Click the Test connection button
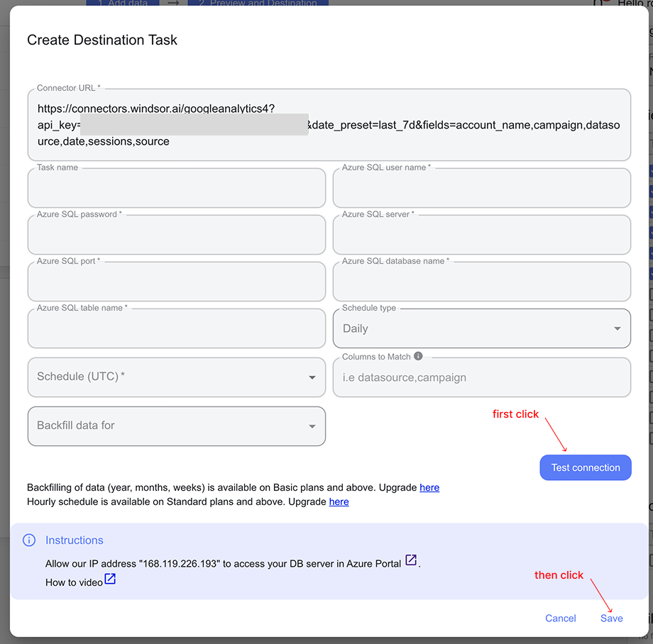The width and height of the screenshot is (653, 644). [x=586, y=467]
